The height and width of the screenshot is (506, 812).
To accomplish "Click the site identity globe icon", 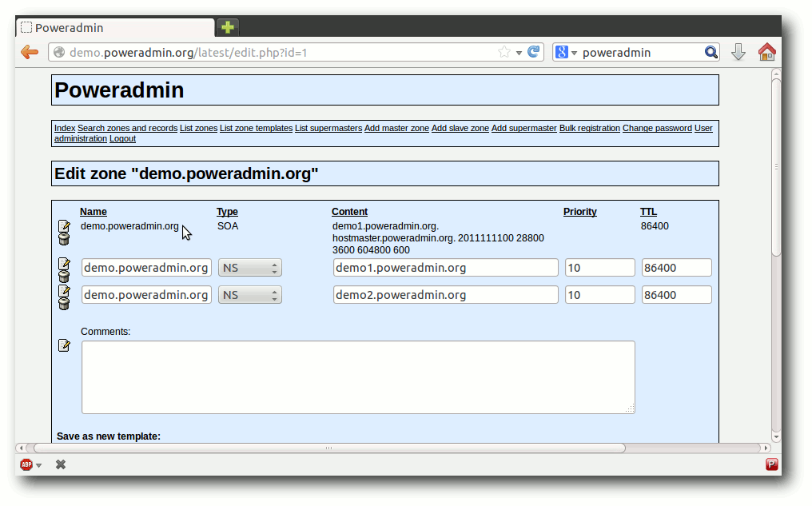I will pos(60,52).
